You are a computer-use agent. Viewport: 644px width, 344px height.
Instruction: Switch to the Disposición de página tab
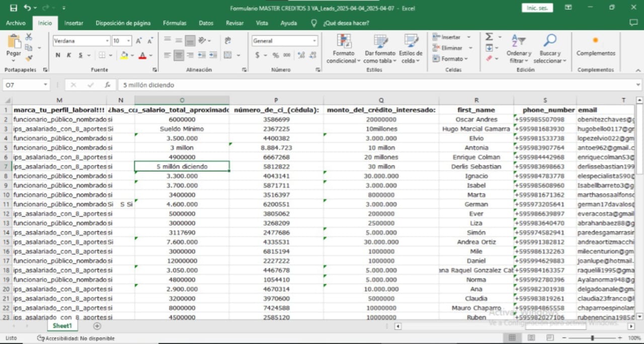pyautogui.click(x=123, y=23)
